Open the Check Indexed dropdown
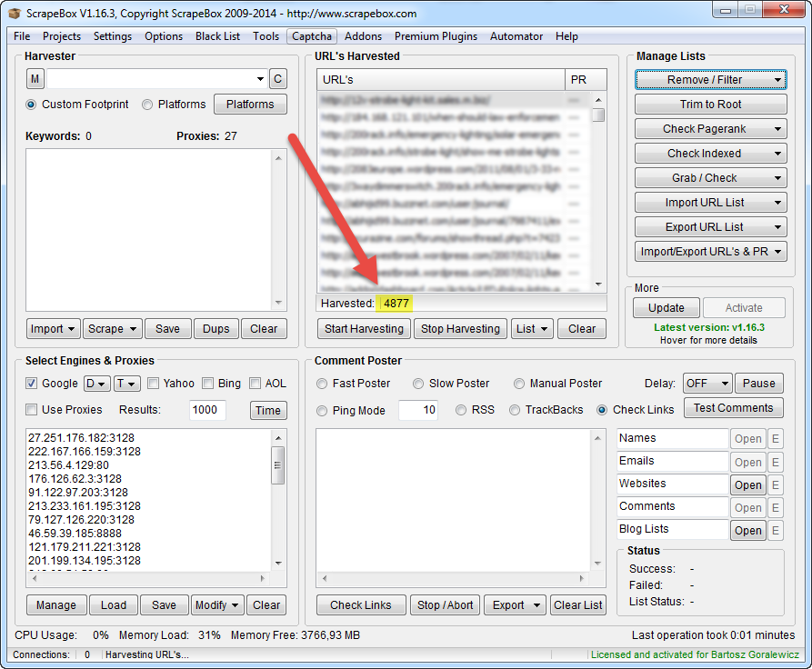The height and width of the screenshot is (669, 812). (710, 154)
